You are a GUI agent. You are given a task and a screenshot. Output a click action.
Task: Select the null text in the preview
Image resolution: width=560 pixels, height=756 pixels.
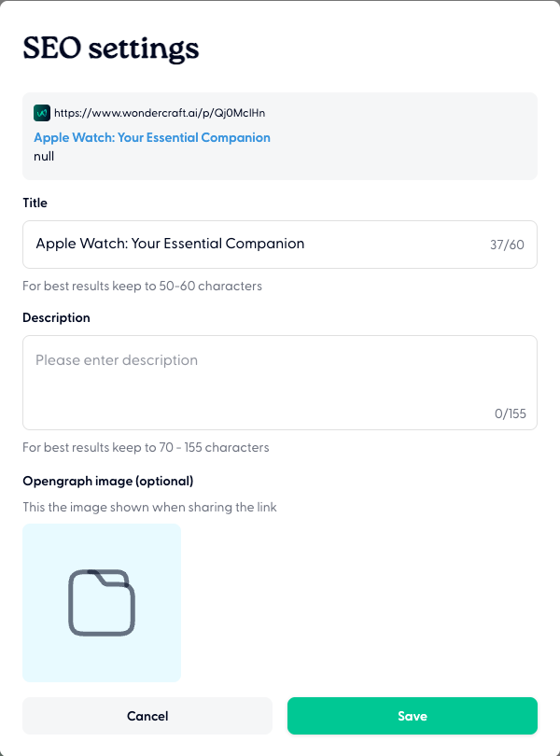coord(43,156)
